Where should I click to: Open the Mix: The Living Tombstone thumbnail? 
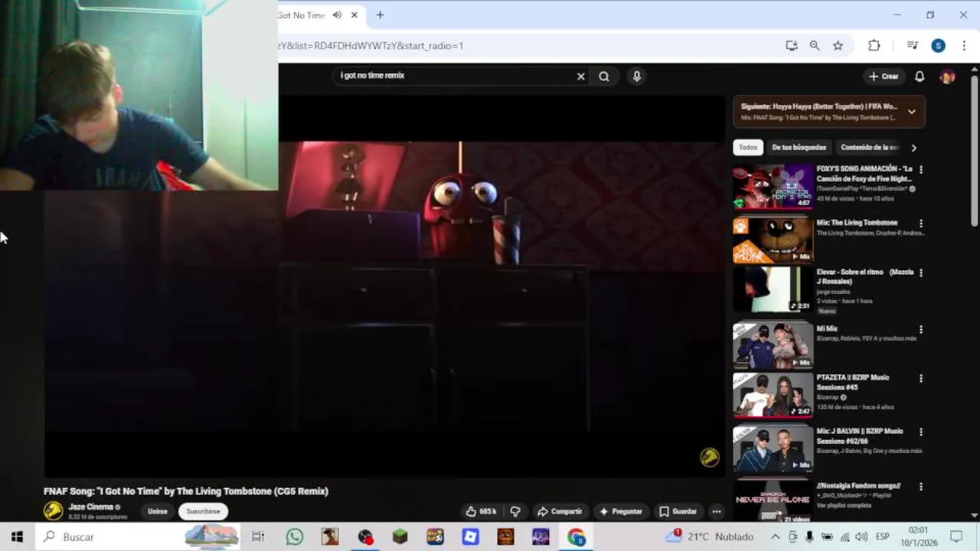click(773, 240)
